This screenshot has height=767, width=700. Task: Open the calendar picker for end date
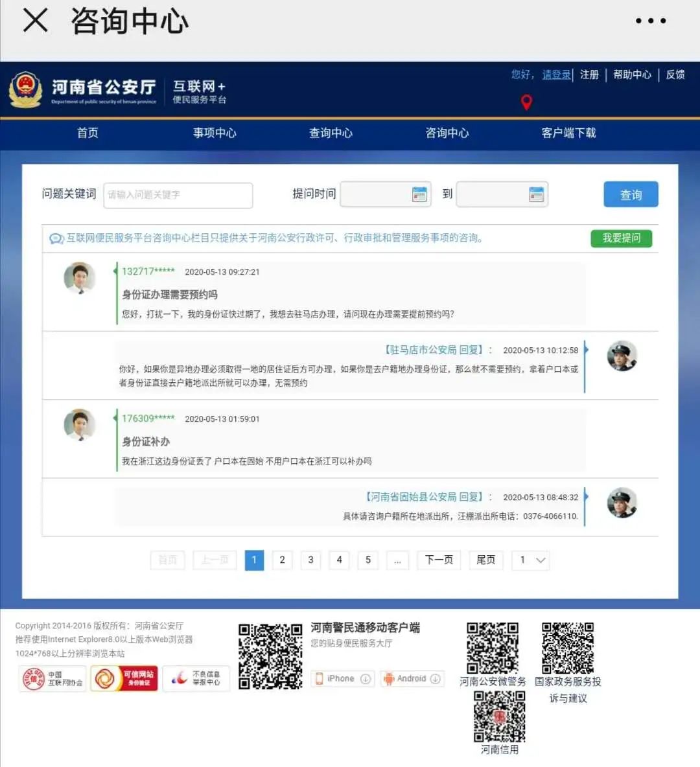pos(537,194)
